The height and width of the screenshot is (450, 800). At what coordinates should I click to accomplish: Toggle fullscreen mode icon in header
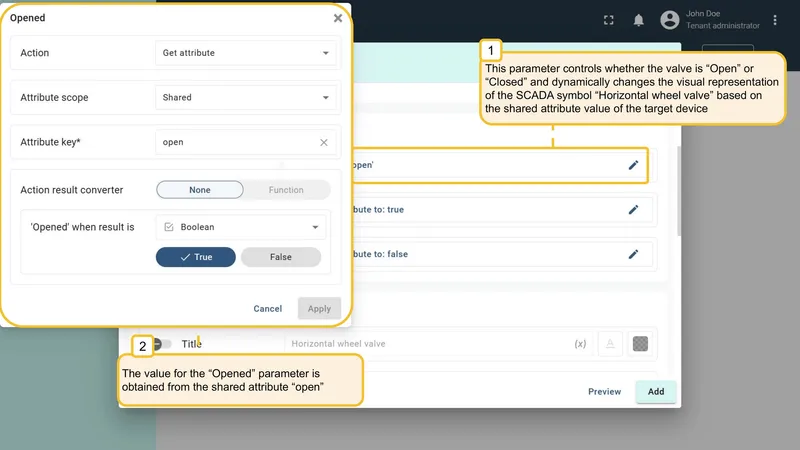(x=608, y=20)
